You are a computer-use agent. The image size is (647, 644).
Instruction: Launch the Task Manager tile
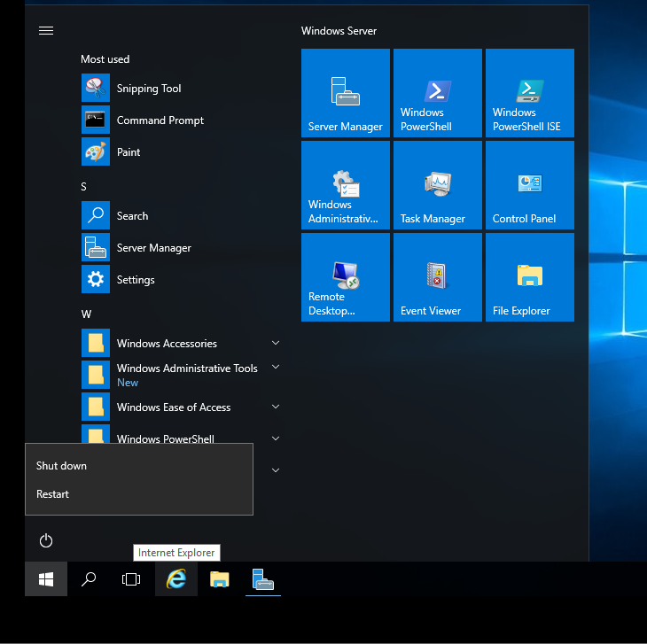437,185
